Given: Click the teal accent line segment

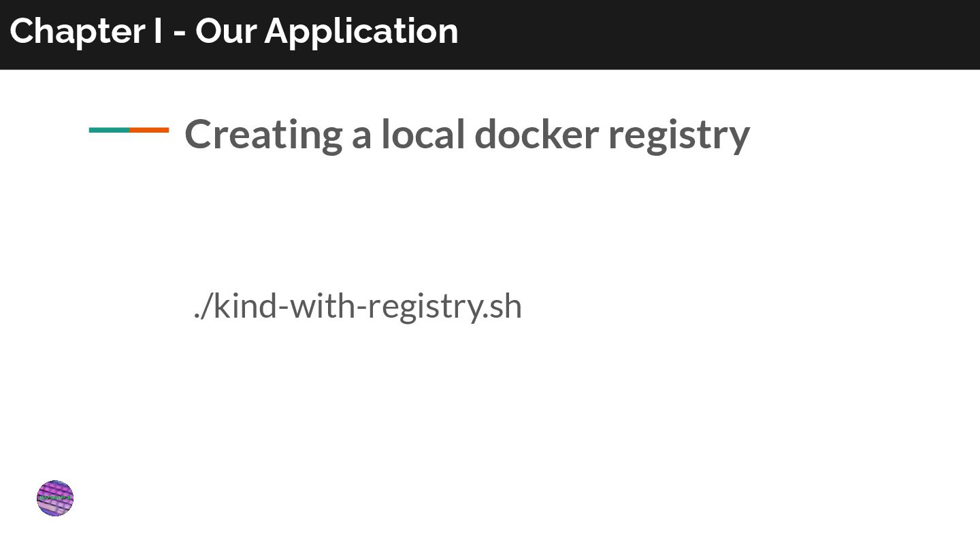Looking at the screenshot, I should tap(109, 130).
